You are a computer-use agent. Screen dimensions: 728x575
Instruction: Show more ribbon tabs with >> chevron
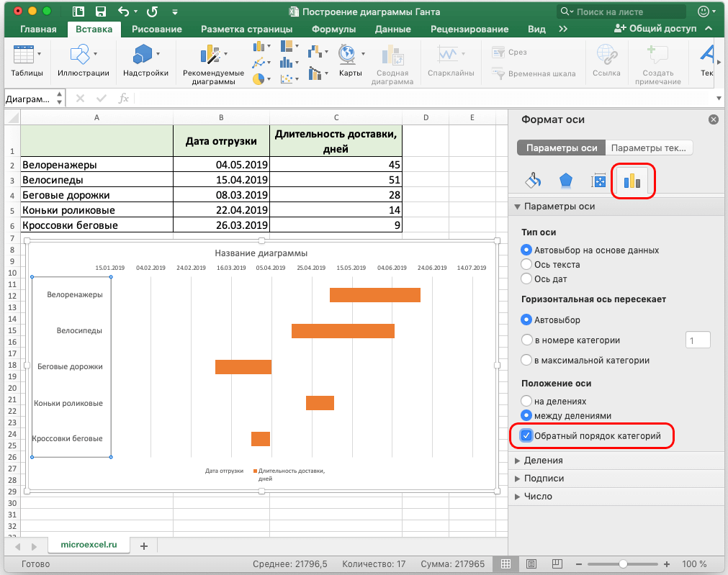563,30
